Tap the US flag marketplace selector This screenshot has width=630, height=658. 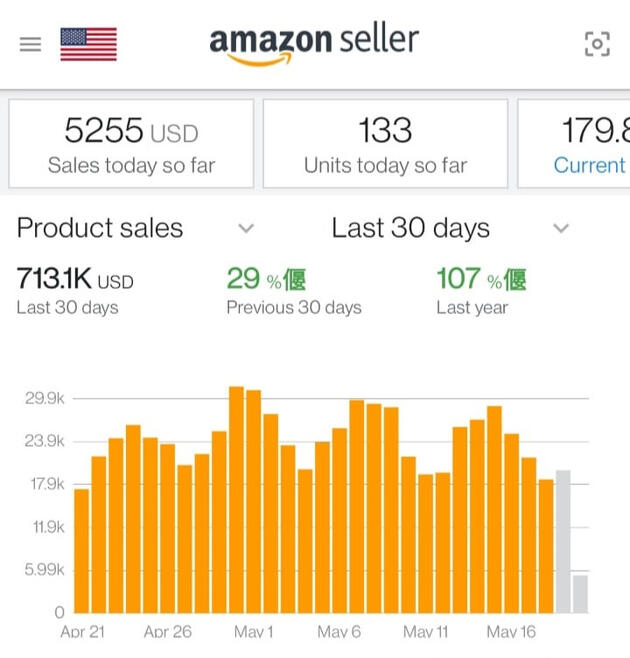point(88,44)
